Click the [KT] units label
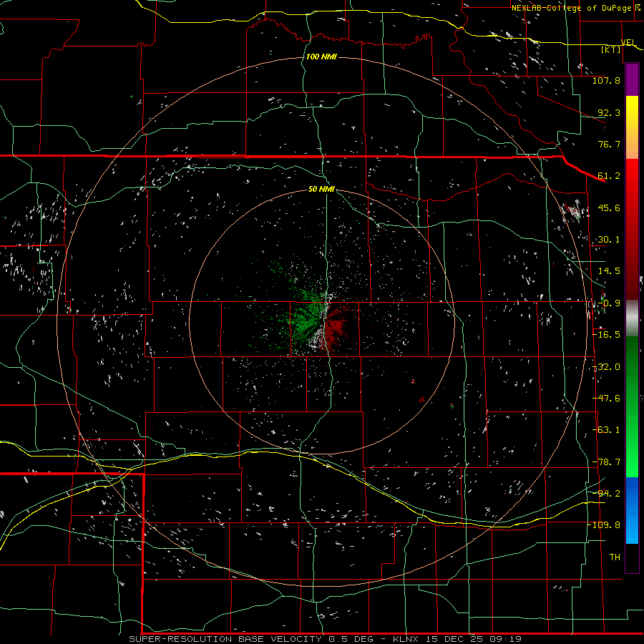The height and width of the screenshot is (644, 644). [x=611, y=49]
